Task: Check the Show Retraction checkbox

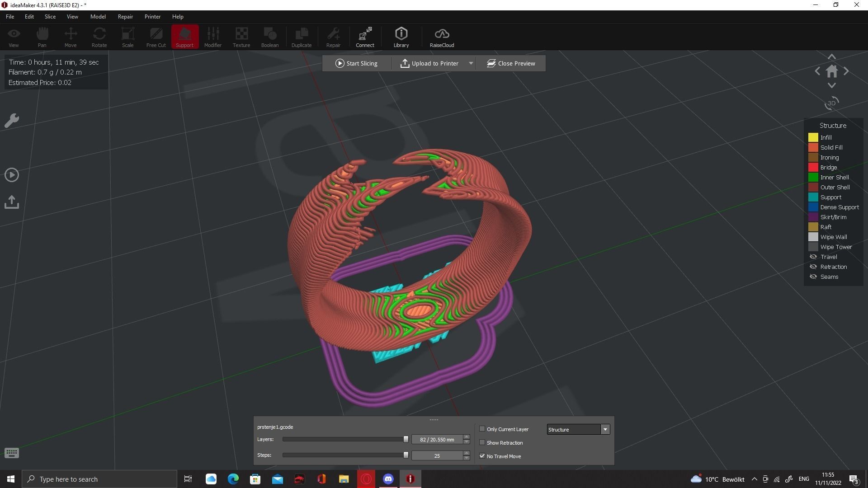Action: [x=482, y=442]
